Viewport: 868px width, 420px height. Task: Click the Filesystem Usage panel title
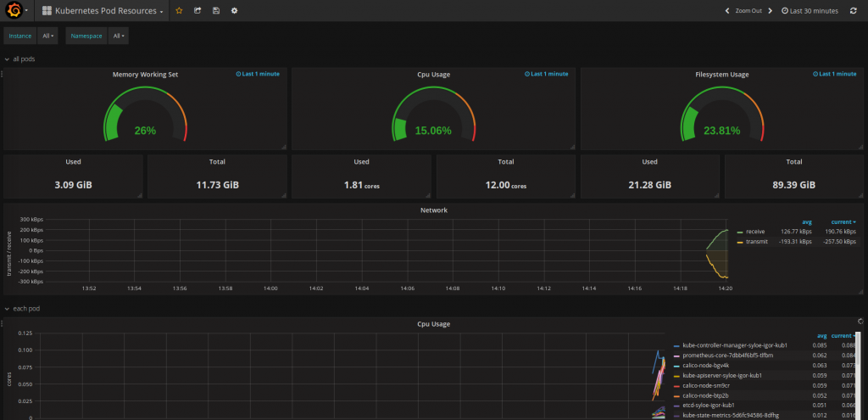click(x=722, y=75)
